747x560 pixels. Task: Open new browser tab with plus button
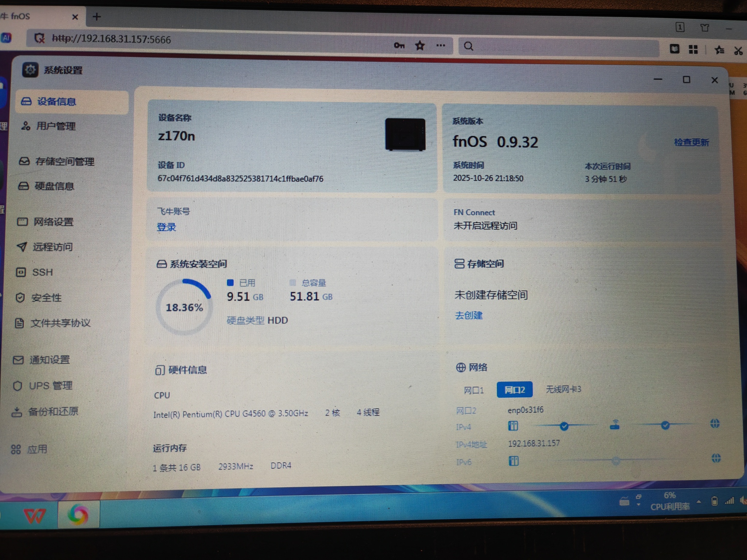coord(97,17)
